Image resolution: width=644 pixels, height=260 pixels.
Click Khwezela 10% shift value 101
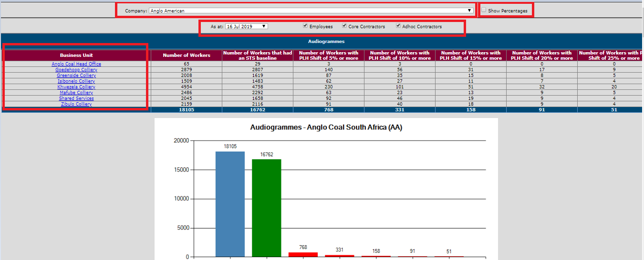pyautogui.click(x=400, y=87)
